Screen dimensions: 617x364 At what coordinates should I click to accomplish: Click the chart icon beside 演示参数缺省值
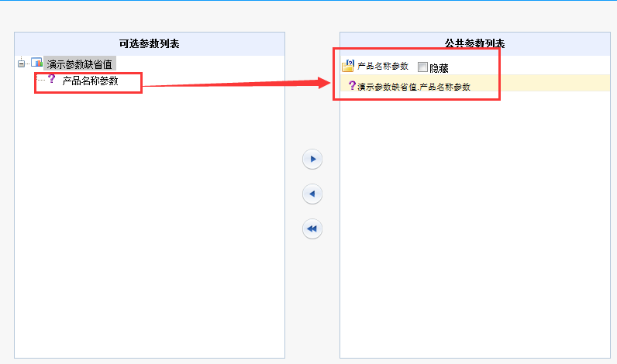(36, 63)
